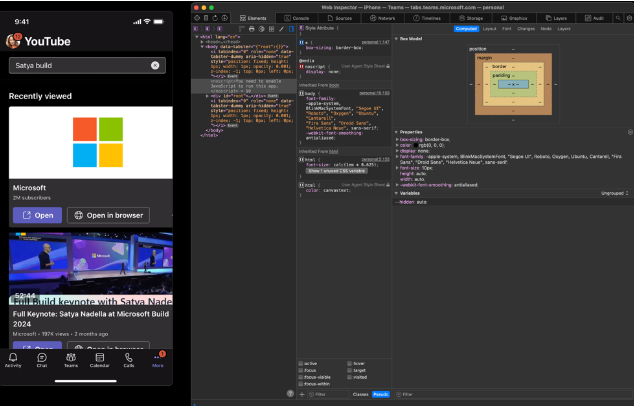634x406 pixels.
Task: Tap the More icon with notification badge
Action: (x=158, y=359)
